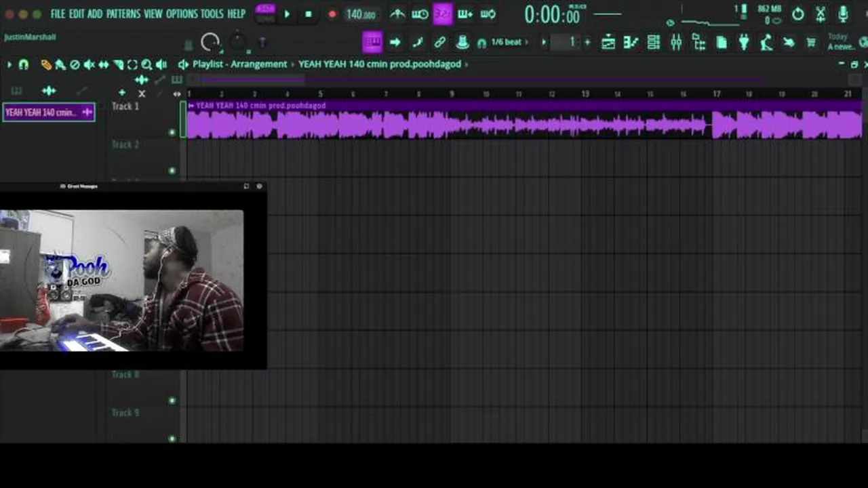The height and width of the screenshot is (488, 868).
Task: Open the Piano roll view
Action: point(631,43)
